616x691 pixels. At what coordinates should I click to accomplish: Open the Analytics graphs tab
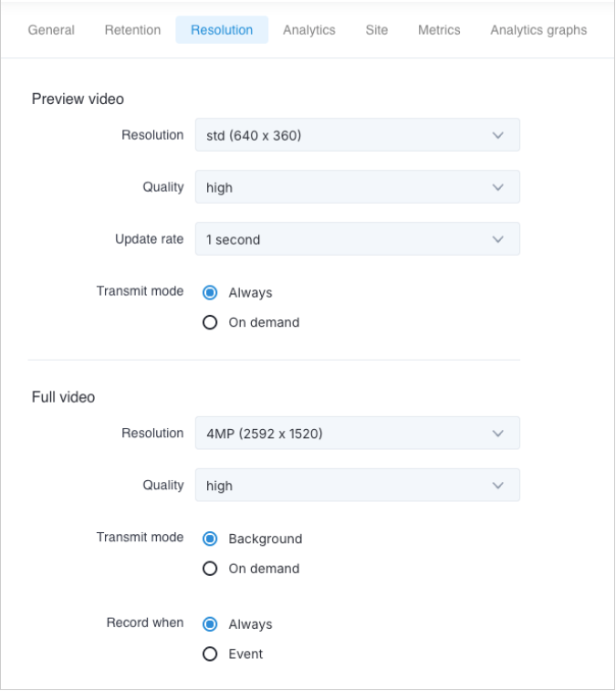(538, 30)
